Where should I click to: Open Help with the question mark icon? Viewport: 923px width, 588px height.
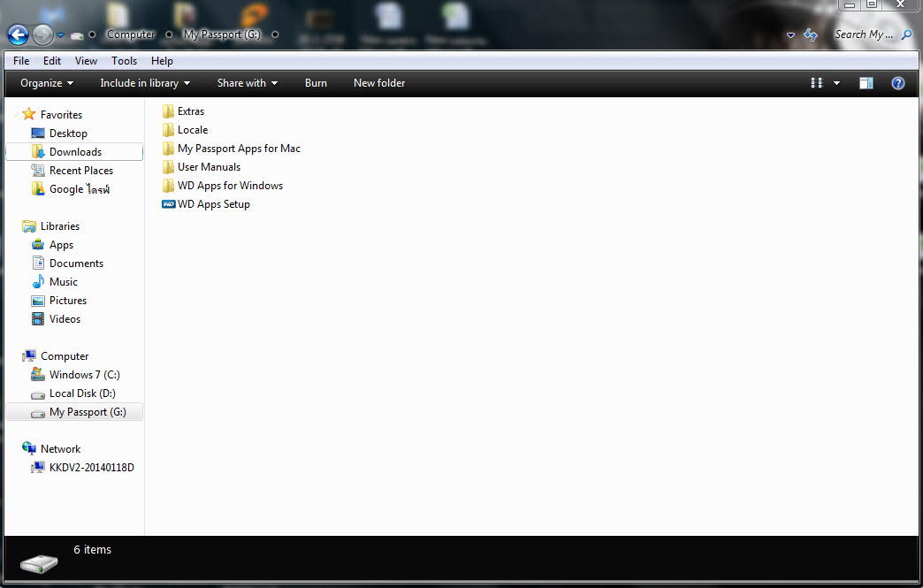point(897,83)
